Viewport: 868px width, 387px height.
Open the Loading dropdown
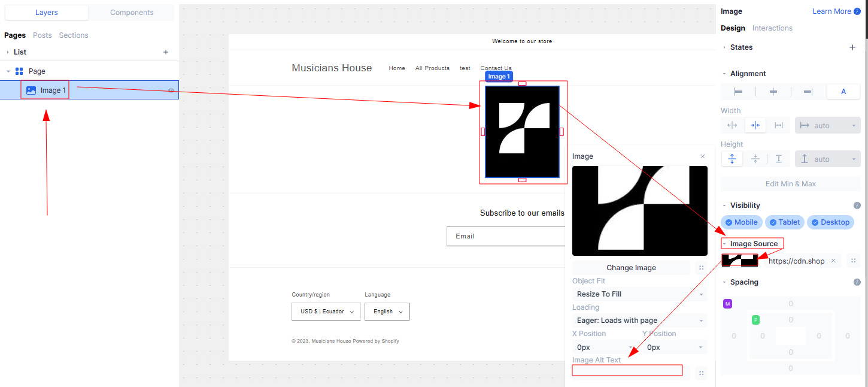click(x=639, y=321)
